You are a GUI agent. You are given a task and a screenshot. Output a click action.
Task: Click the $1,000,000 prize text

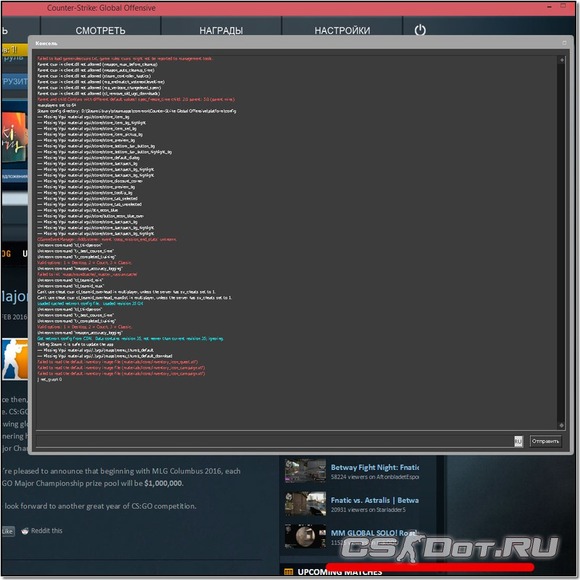pos(163,483)
